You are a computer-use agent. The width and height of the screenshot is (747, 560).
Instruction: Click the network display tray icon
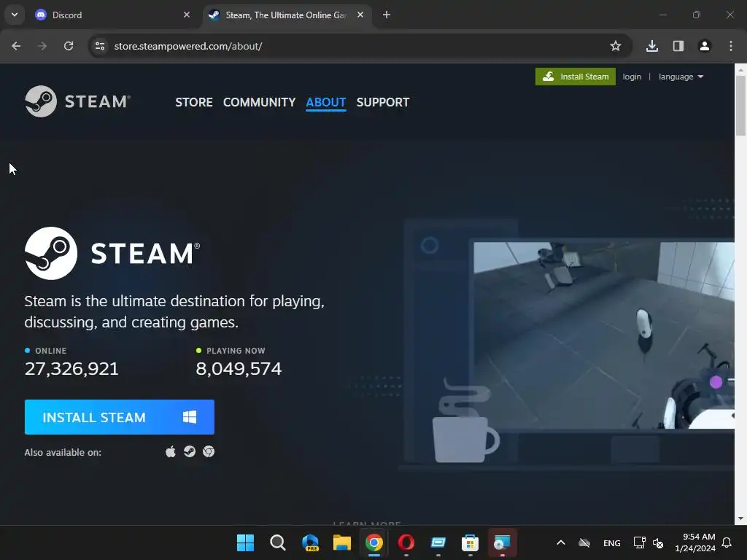(x=639, y=542)
